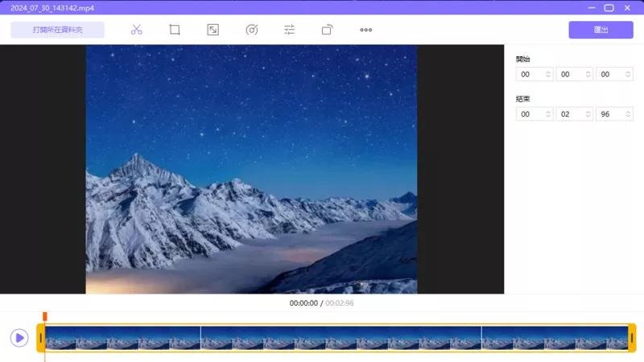Click the 結束 field showing 96
This screenshot has height=362, width=644.
point(609,114)
